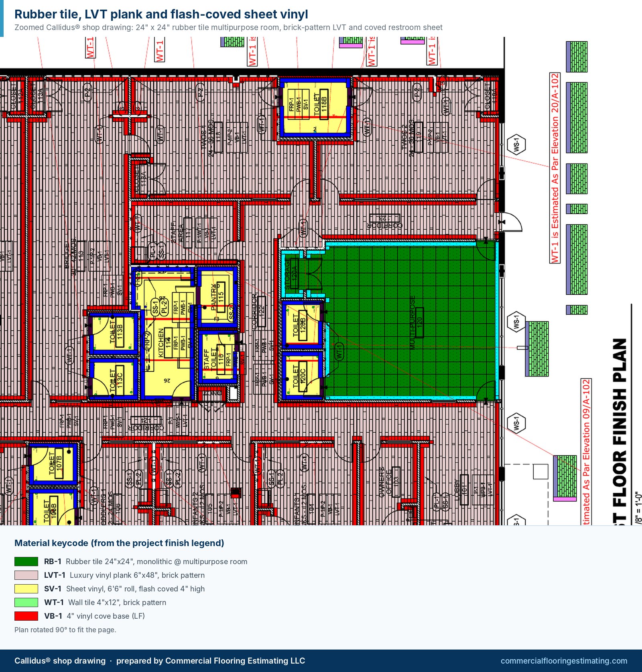Click the MULTI-PURPOSE 120 room label
Image resolution: width=642 pixels, height=672 pixels.
416,323
